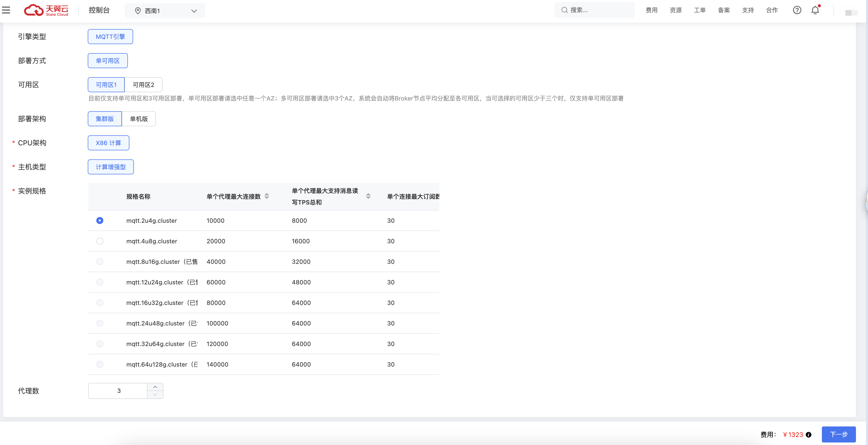This screenshot has height=445, width=868.
Task: Increase 代理数 with the up stepper arrow
Action: pos(155,387)
